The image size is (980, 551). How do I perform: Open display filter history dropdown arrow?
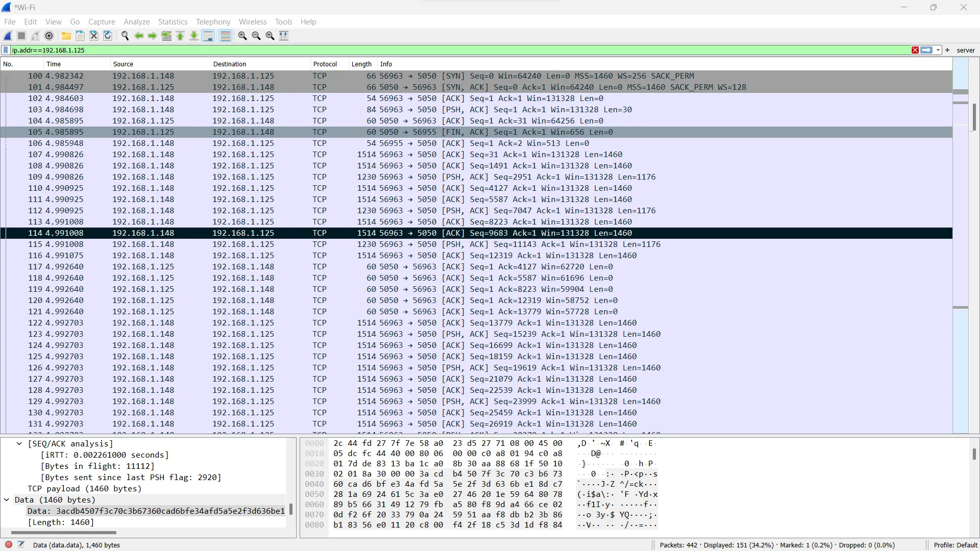click(938, 50)
